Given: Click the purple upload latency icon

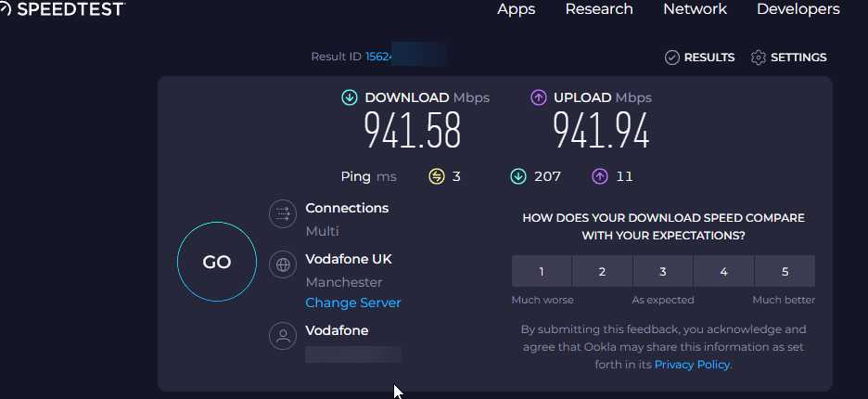Looking at the screenshot, I should coord(600,177).
